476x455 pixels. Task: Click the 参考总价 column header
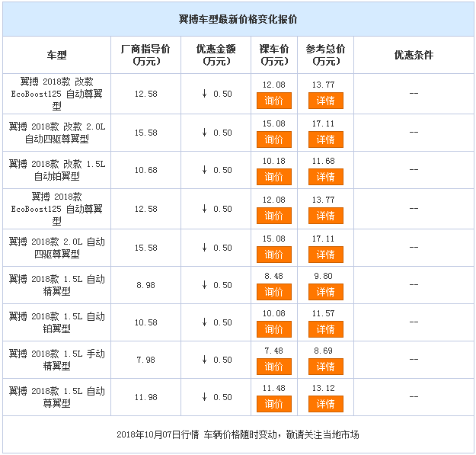point(325,55)
